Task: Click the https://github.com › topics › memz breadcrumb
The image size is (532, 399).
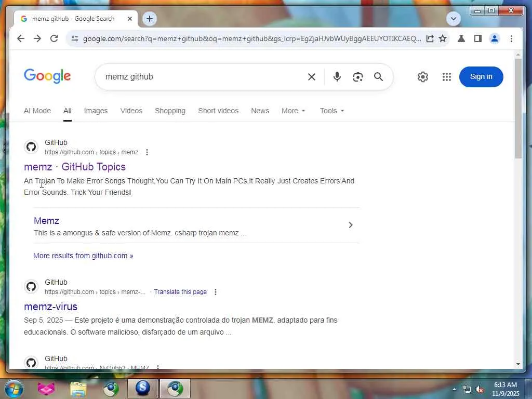Action: click(91, 152)
